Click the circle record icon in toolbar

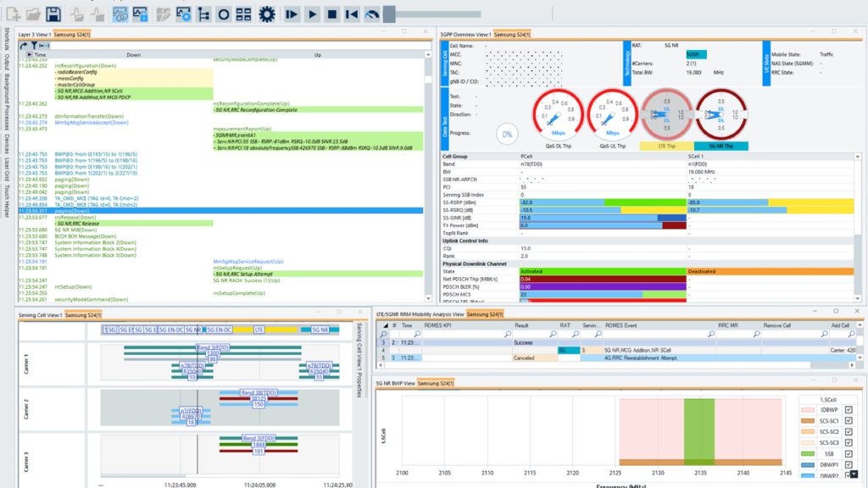point(224,14)
